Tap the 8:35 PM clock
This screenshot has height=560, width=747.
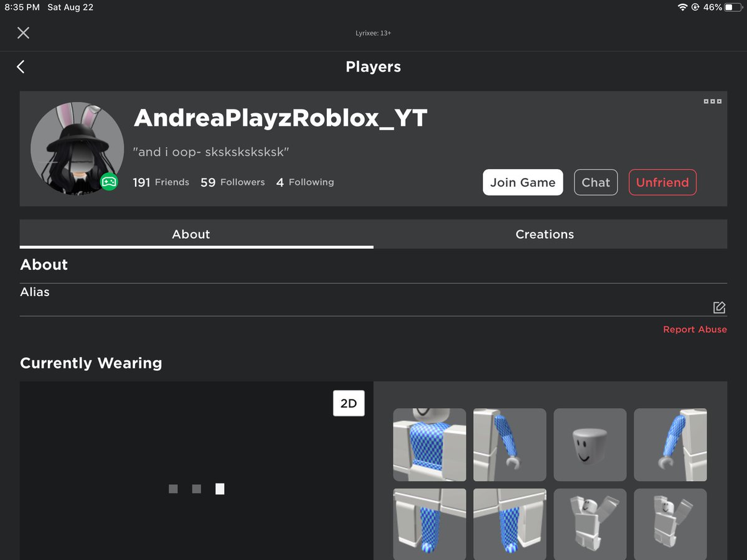(22, 7)
